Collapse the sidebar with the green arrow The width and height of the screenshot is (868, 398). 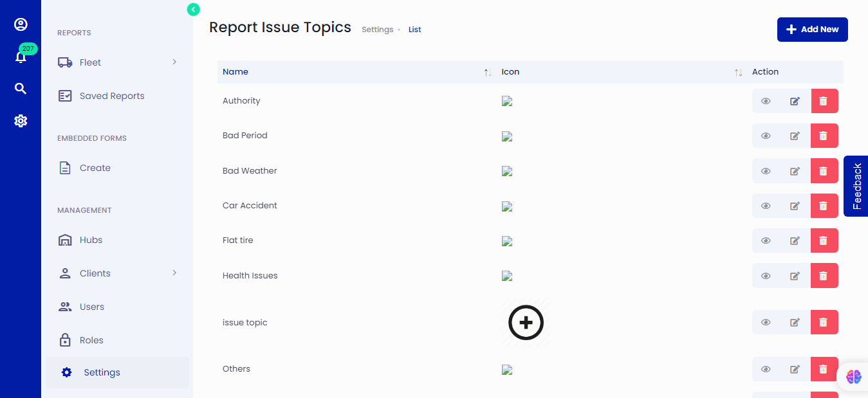pos(193,9)
